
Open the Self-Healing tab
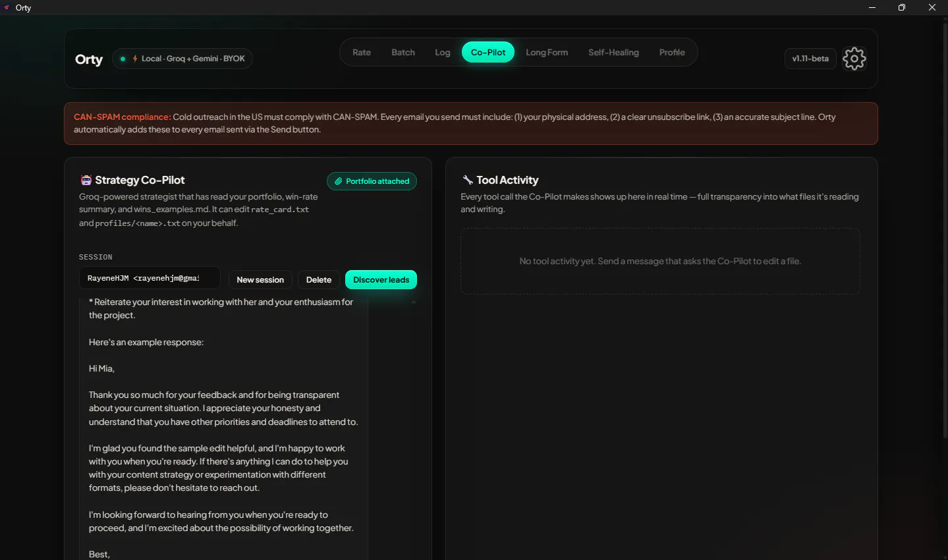click(613, 53)
